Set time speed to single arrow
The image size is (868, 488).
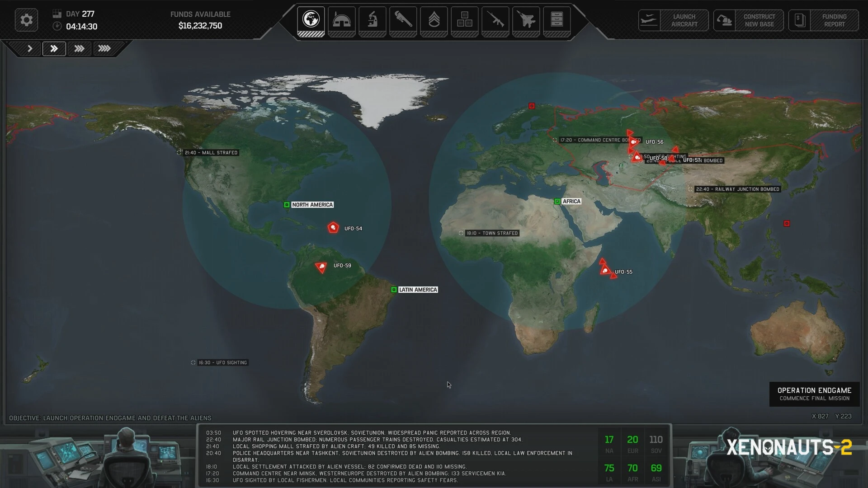point(30,48)
